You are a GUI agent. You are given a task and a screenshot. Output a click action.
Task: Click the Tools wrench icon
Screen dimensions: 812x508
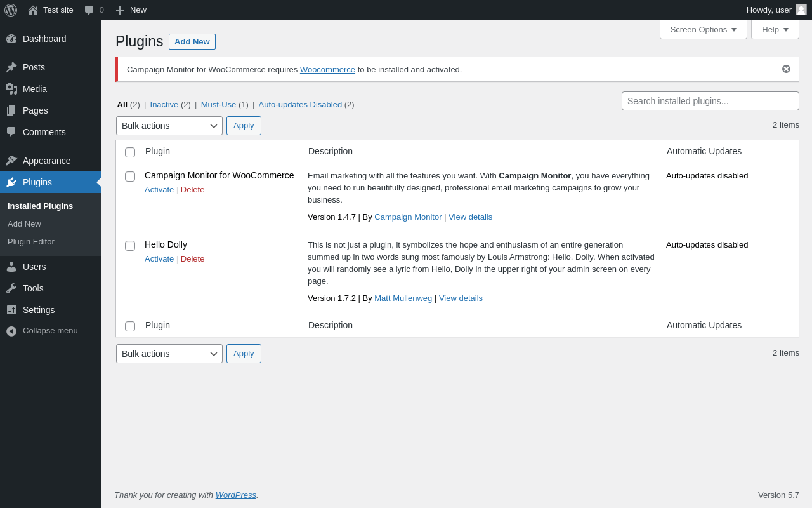coord(11,288)
